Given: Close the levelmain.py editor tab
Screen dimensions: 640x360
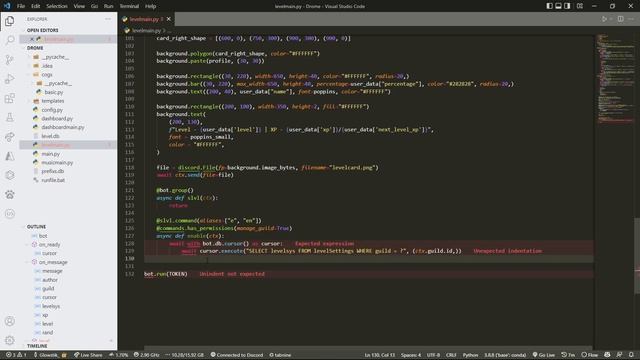Looking at the screenshot, I should pos(169,19).
